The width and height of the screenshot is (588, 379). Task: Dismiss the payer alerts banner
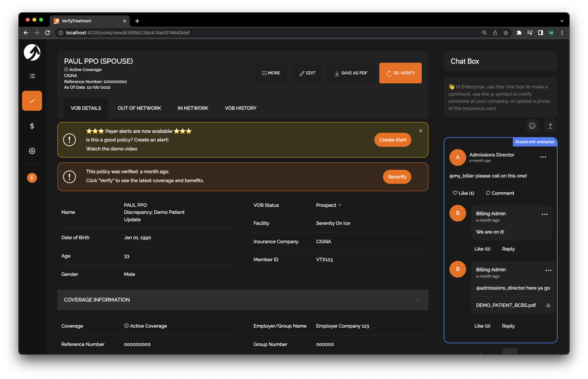[x=420, y=131]
